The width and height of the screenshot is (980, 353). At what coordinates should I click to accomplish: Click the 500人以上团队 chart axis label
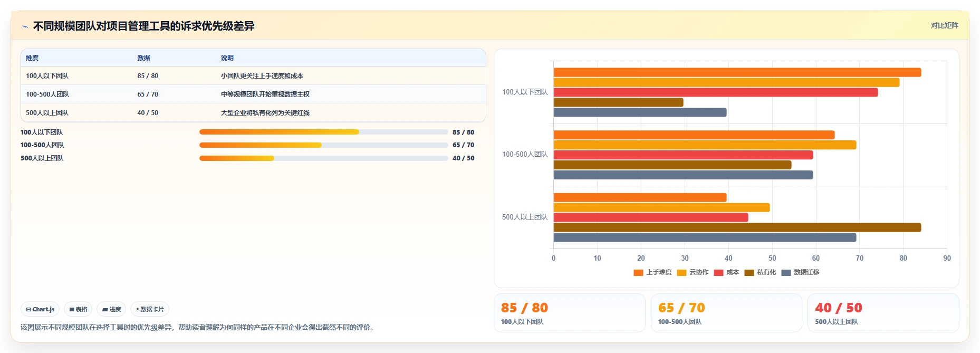[x=525, y=217]
